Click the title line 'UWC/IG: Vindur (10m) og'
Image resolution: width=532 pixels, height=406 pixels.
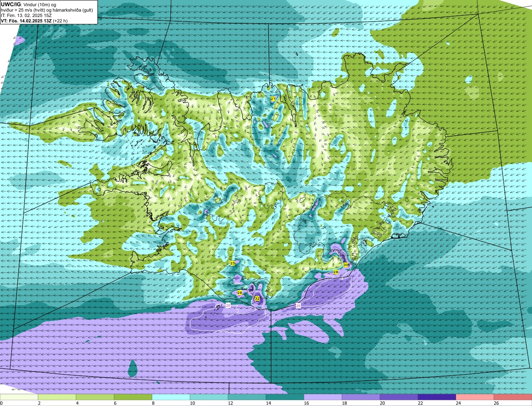[28, 4]
